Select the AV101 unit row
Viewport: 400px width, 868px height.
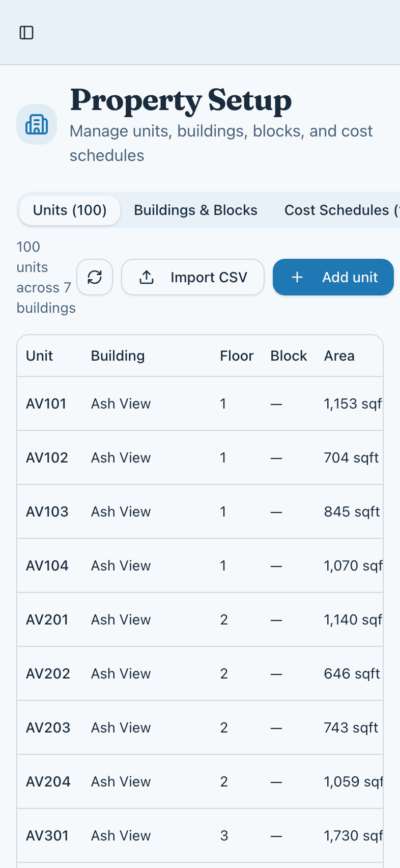click(x=46, y=404)
